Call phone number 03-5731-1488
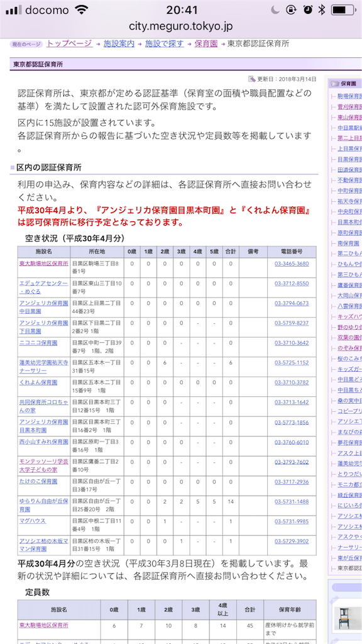The width and height of the screenshot is (362, 644). [292, 501]
